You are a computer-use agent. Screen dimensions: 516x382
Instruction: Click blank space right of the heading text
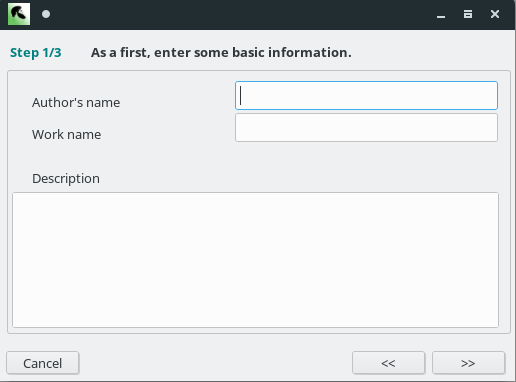coord(430,53)
